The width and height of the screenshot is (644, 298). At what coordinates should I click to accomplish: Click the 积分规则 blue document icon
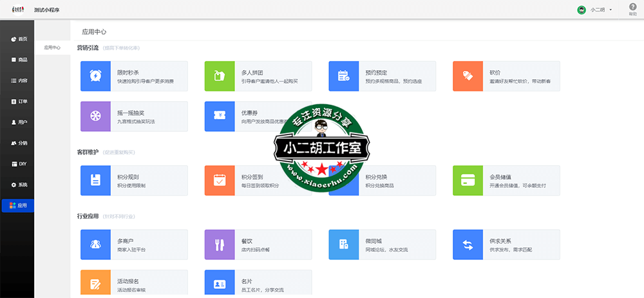[x=95, y=180]
